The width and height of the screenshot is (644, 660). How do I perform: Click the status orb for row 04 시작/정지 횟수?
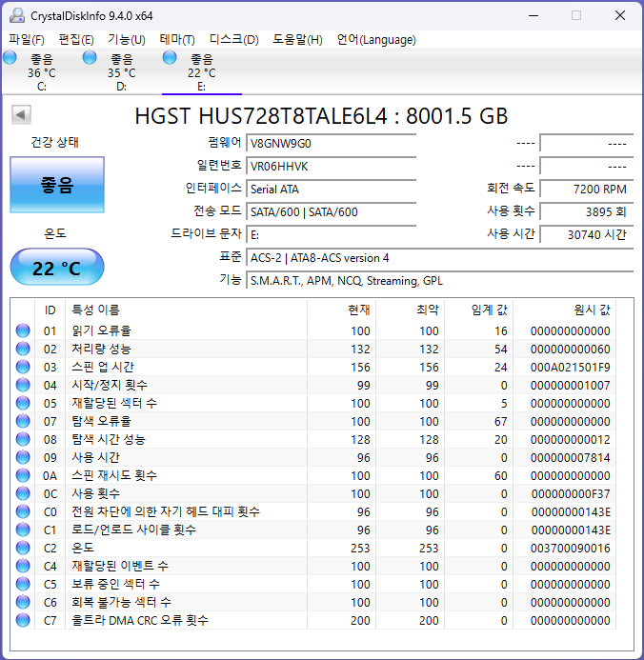pyautogui.click(x=23, y=385)
